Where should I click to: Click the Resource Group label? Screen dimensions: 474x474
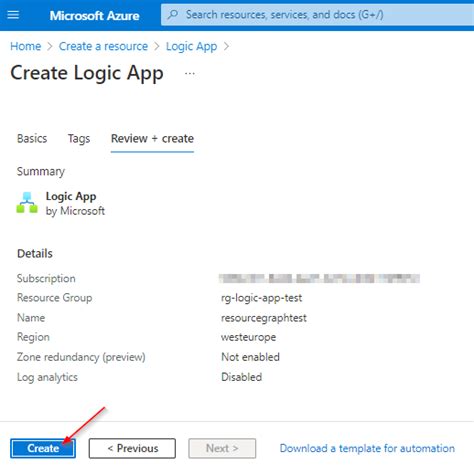[x=55, y=298]
